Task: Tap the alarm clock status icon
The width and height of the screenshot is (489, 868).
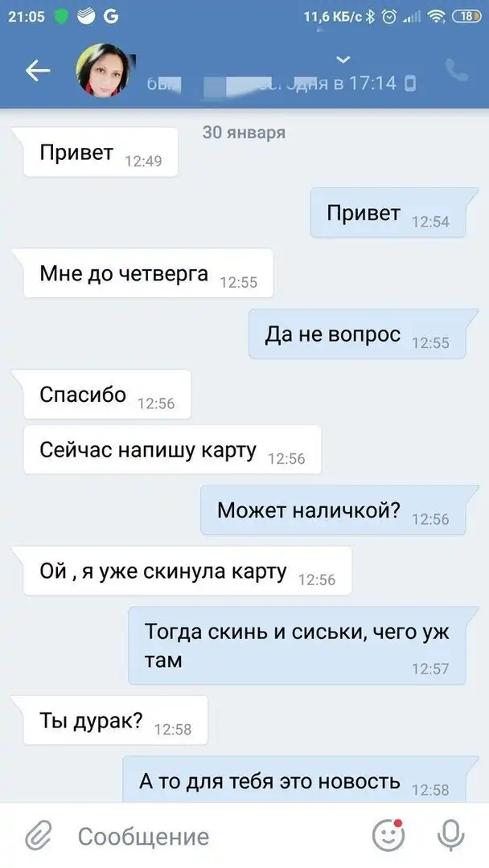Action: point(390,17)
